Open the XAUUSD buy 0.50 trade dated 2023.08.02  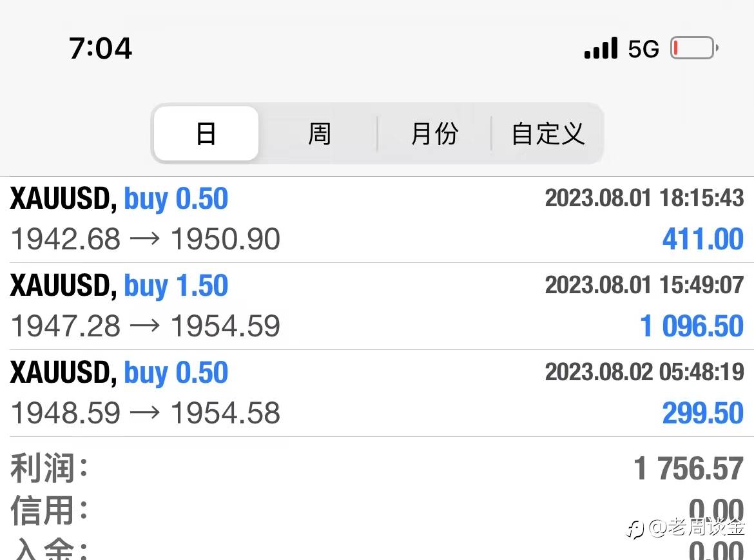click(377, 393)
